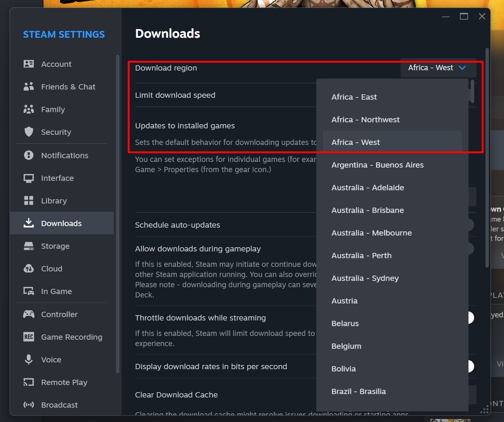Select Austria from the region list
Viewport: 504px width, 422px height.
[392, 301]
